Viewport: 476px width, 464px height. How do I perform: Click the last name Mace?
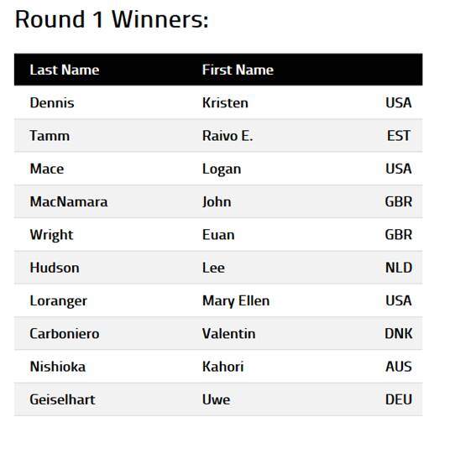pos(47,169)
